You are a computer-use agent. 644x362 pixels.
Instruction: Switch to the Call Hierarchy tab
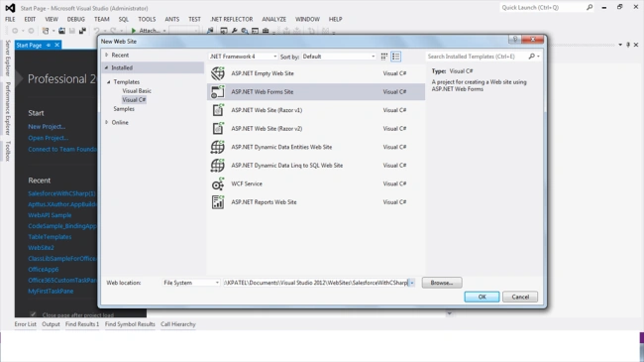click(x=177, y=324)
